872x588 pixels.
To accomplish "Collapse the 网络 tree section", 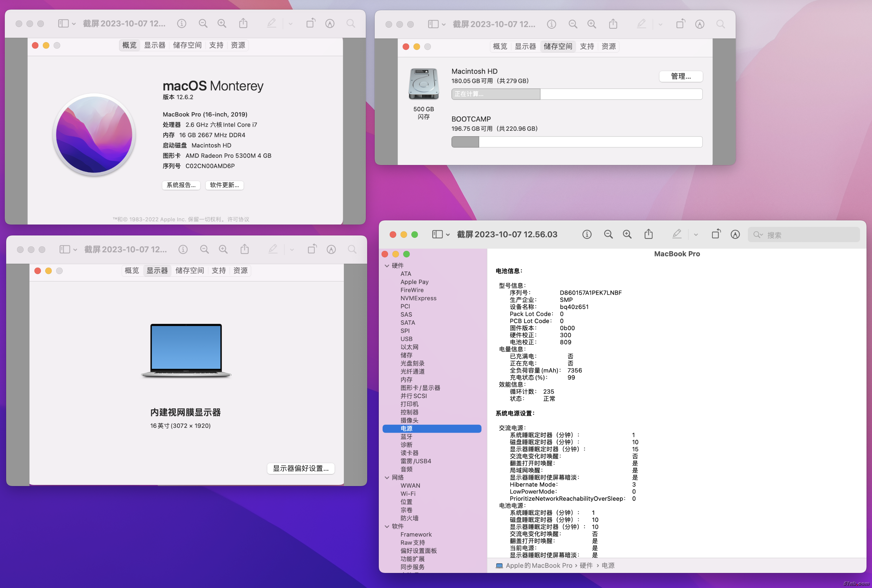I will click(x=387, y=477).
